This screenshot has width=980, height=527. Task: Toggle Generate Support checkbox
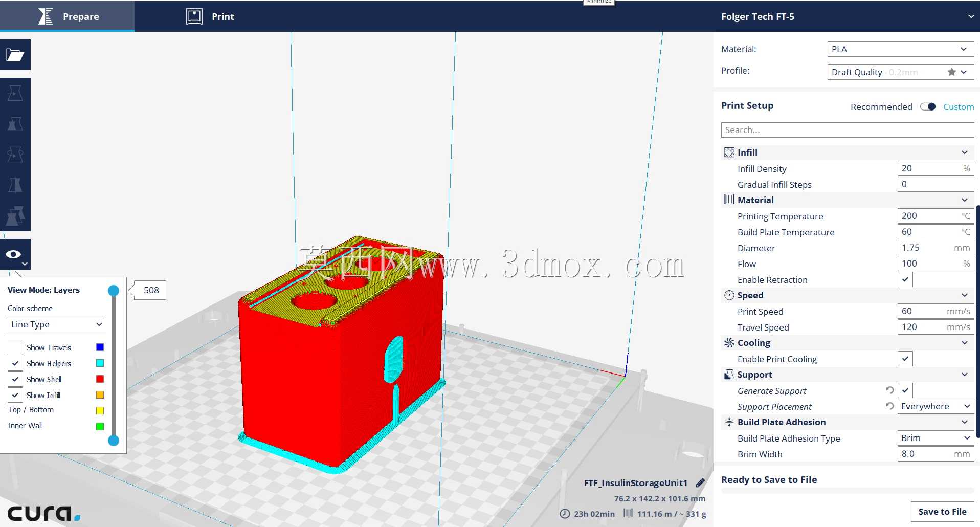coord(905,390)
